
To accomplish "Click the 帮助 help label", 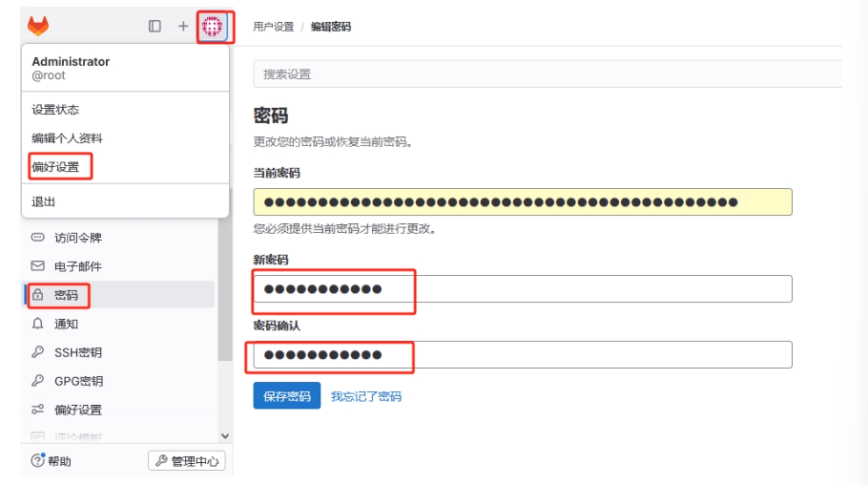I will click(x=59, y=461).
